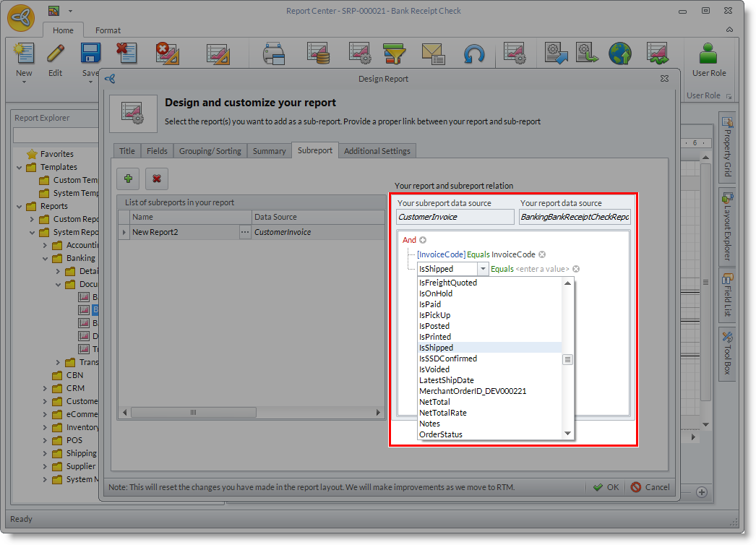The height and width of the screenshot is (545, 756).
Task: Click the Equals operator in second condition
Action: [502, 269]
